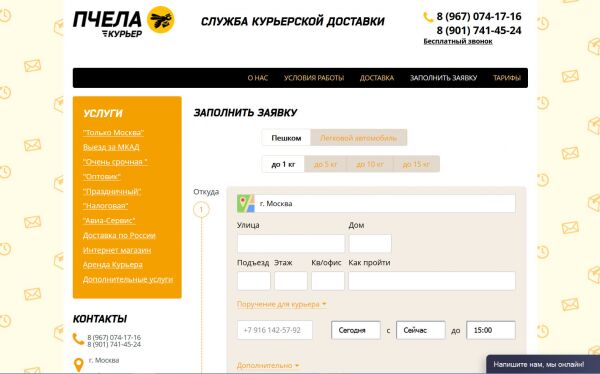Open the "Праздничный" service link

[112, 191]
